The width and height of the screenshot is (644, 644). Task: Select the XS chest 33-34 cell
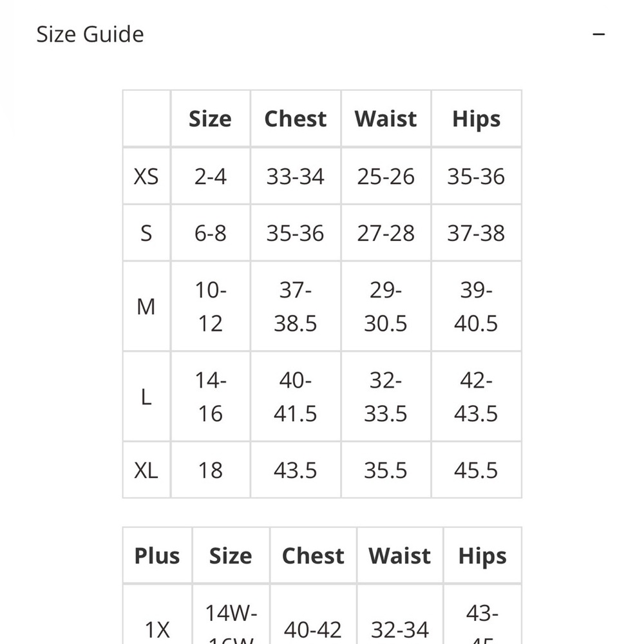click(x=296, y=176)
